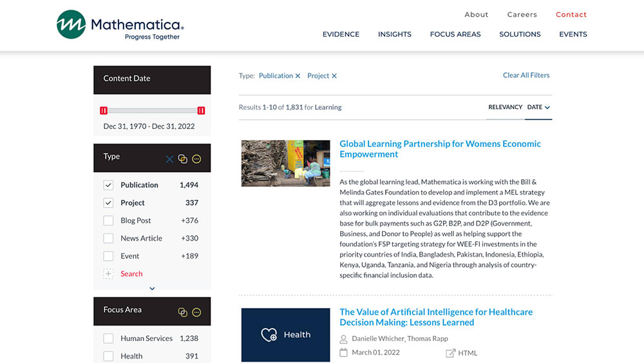Check the Blog Post checkbox
The height and width of the screenshot is (363, 644).
click(x=108, y=221)
